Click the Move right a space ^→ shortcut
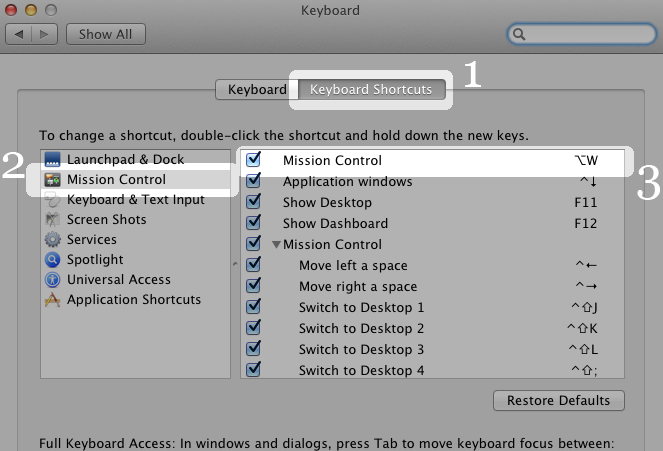Image resolution: width=663 pixels, height=451 pixels. pyautogui.click(x=586, y=287)
